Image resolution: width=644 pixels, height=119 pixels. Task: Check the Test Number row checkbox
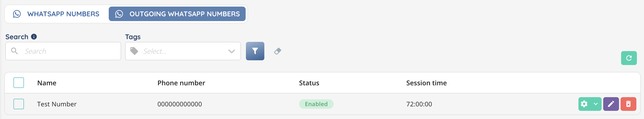click(x=19, y=104)
